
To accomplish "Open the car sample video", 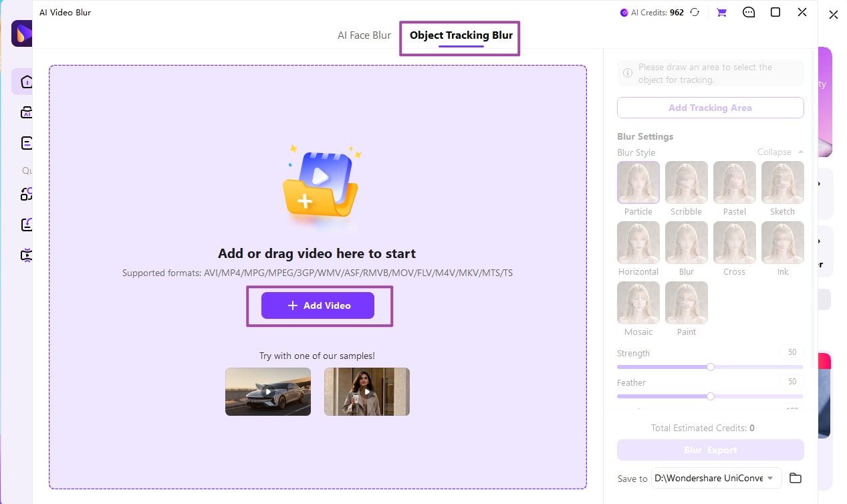I will [x=268, y=392].
